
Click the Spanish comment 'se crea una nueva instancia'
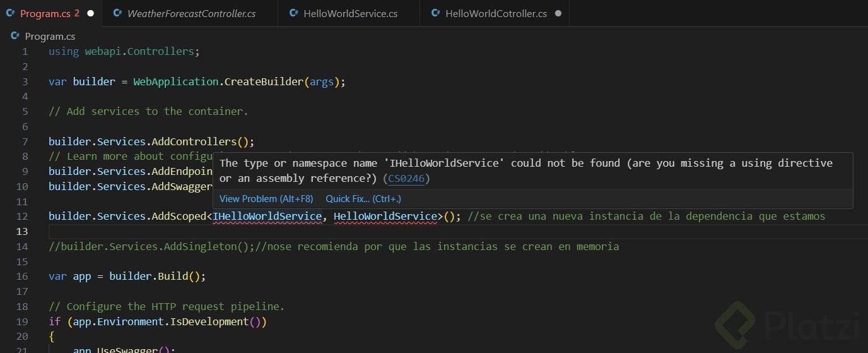pos(646,217)
